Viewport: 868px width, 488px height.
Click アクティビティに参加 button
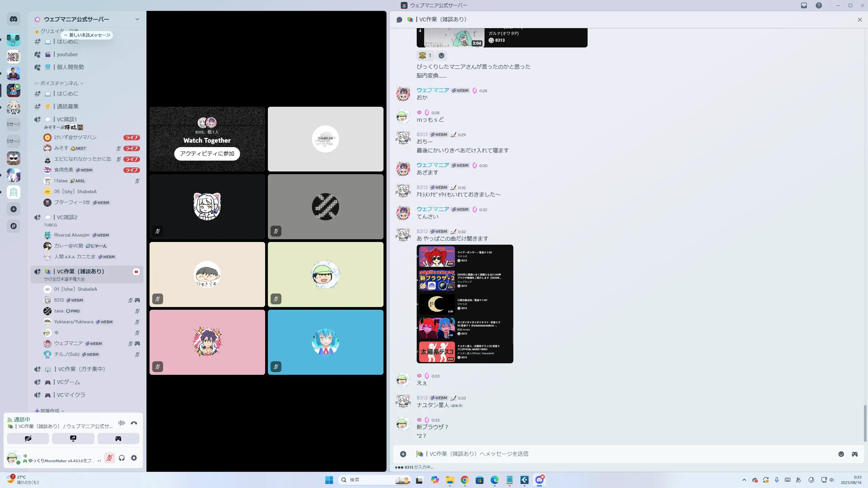click(207, 154)
